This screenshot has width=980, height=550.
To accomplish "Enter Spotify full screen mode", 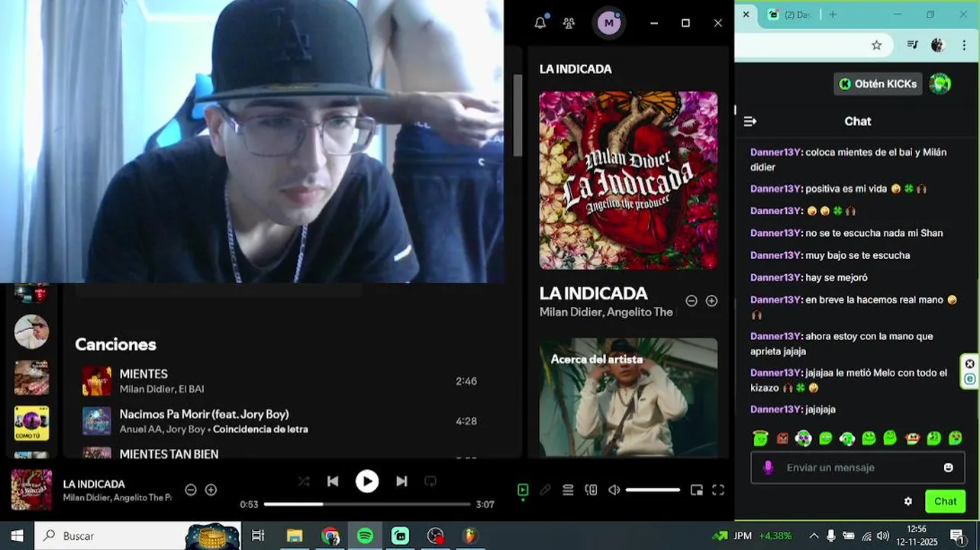I will [x=718, y=490].
